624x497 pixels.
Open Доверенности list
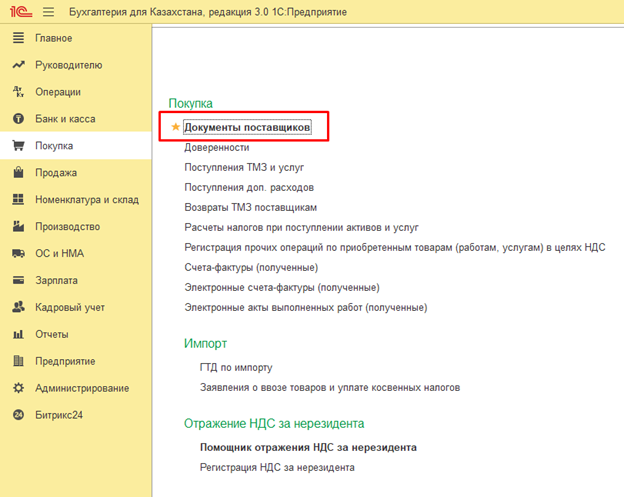pyautogui.click(x=216, y=147)
